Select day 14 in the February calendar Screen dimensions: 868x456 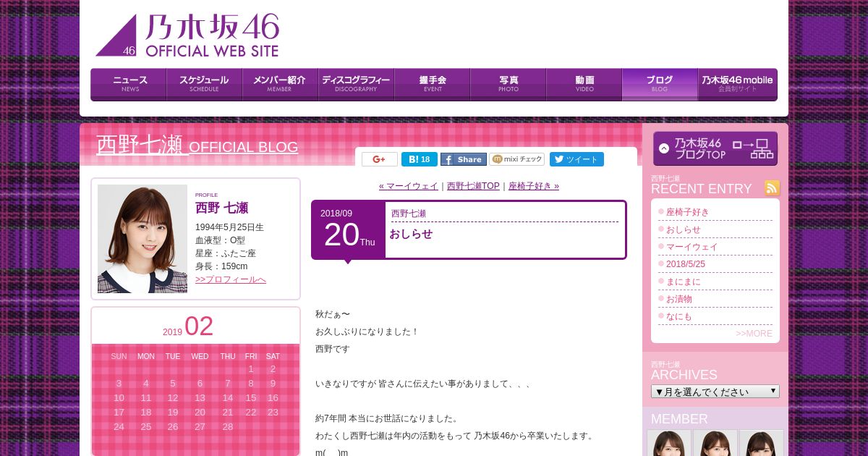228,397
